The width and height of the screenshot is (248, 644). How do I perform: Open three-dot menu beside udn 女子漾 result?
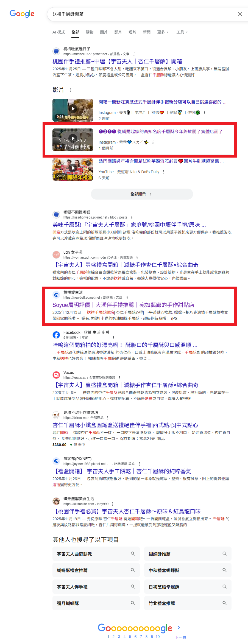pos(137,257)
